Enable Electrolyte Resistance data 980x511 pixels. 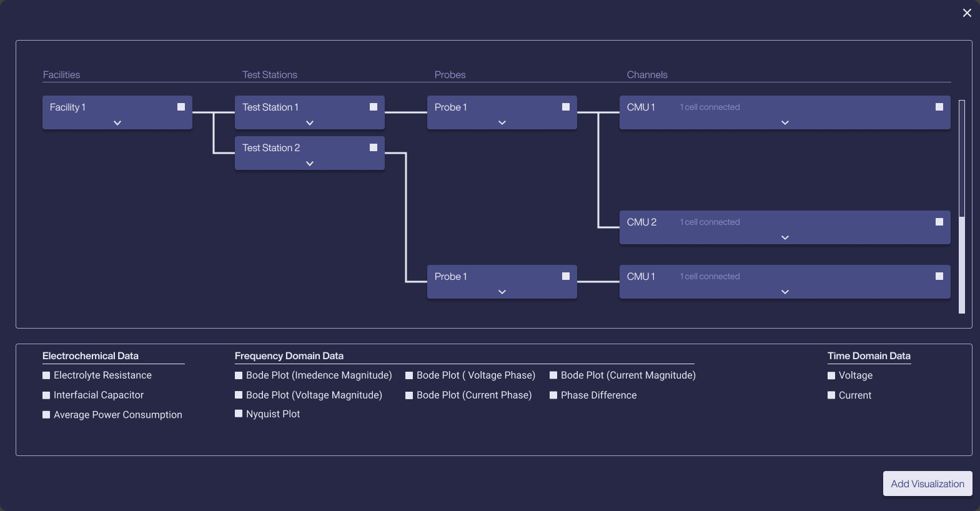coord(46,375)
